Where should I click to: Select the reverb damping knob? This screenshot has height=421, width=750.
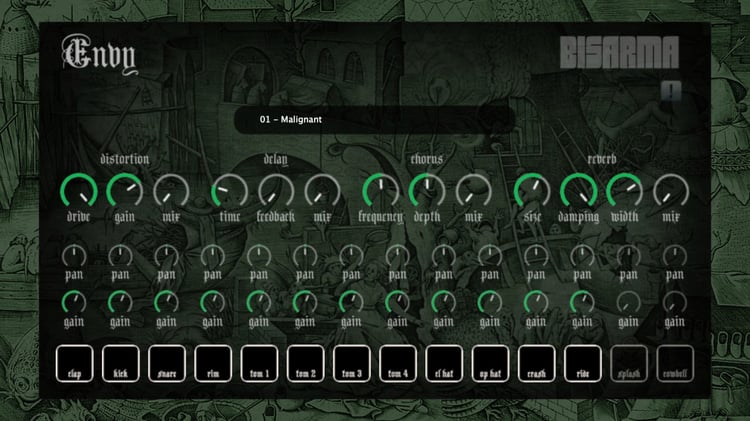pyautogui.click(x=579, y=191)
